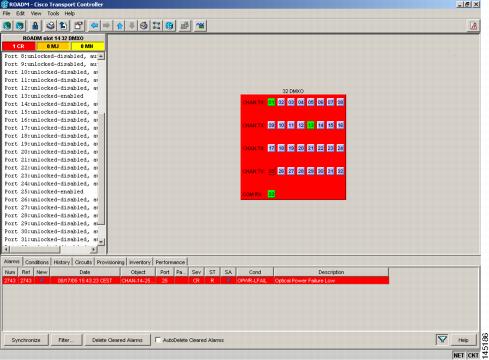This screenshot has width=489, height=360.
Task: Toggle AutoDelete Cleared Alarms checkbox
Action: tap(158, 340)
